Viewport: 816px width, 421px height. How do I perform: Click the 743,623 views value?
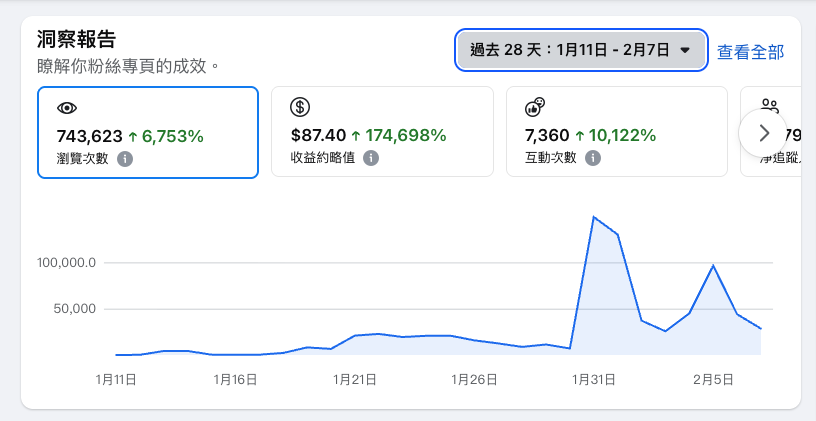(90, 136)
